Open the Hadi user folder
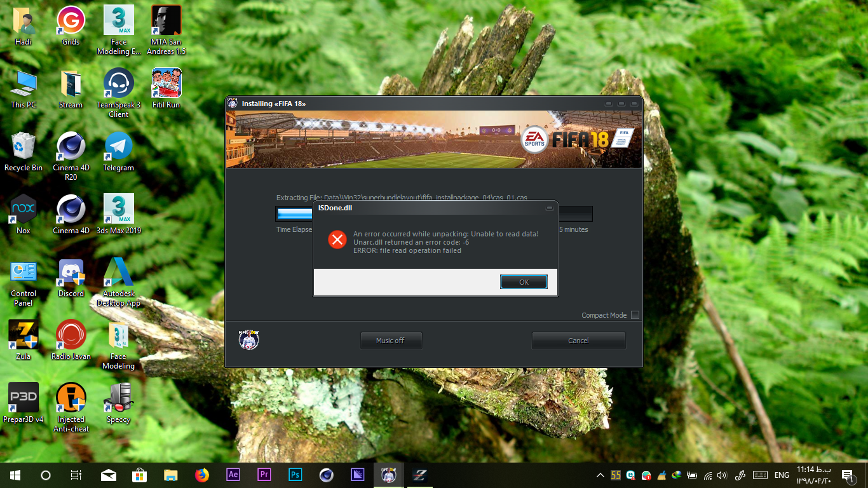Viewport: 868px width, 488px height. click(x=24, y=27)
